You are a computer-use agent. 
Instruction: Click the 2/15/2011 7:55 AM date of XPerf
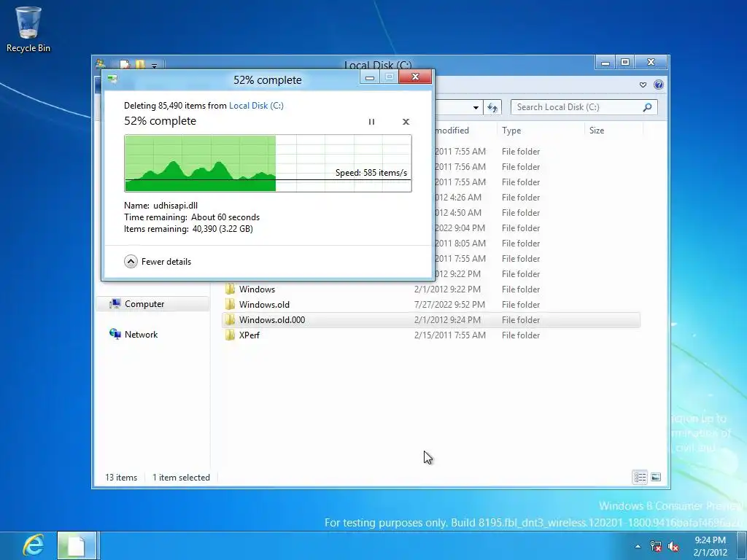(450, 335)
